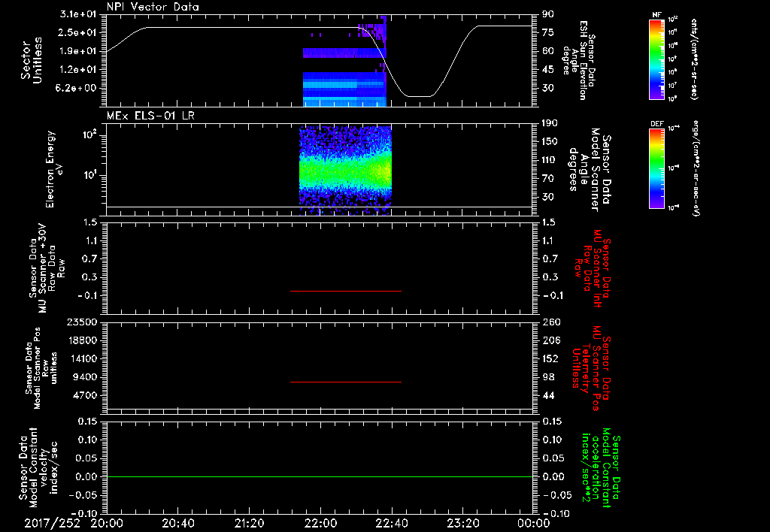Click the red "MU Scanner Pos Telemetry" label

tap(592, 368)
